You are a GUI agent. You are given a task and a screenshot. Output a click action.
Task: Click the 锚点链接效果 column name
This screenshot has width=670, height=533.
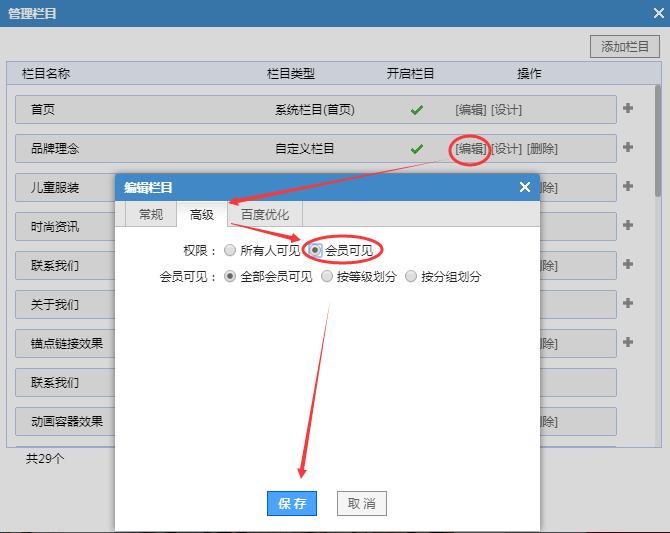pyautogui.click(x=67, y=344)
